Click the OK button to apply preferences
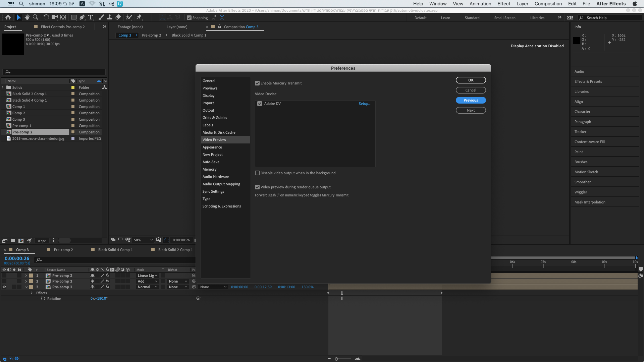 (471, 80)
